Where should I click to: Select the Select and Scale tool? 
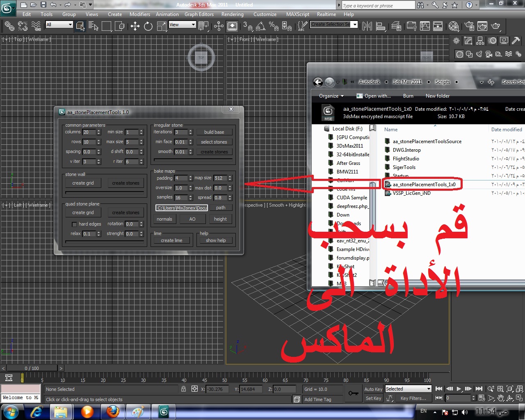(x=162, y=26)
